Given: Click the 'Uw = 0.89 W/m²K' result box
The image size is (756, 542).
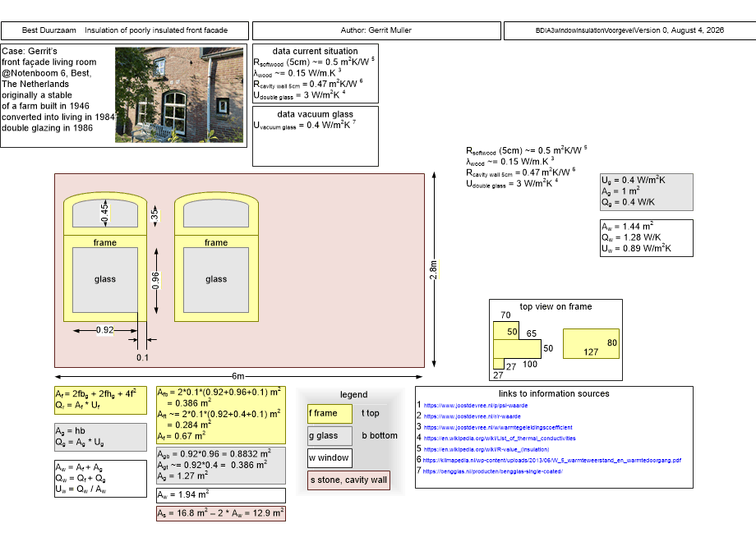Looking at the screenshot, I should 647,238.
